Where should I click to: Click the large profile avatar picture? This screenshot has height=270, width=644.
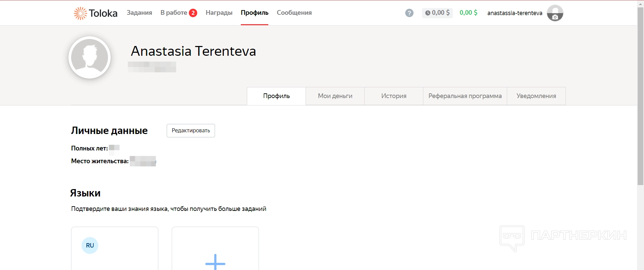pyautogui.click(x=90, y=57)
